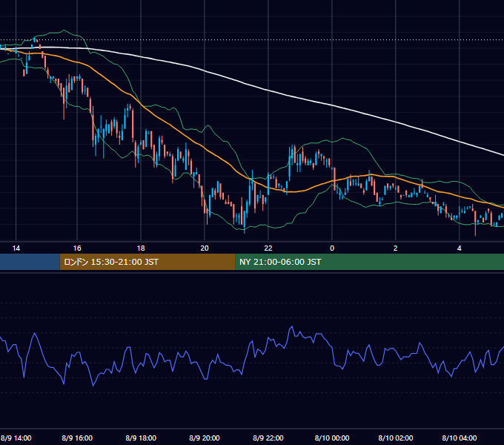Click the 8/10 04:00 date label
Screen dimensions: 504x445
click(x=460, y=438)
